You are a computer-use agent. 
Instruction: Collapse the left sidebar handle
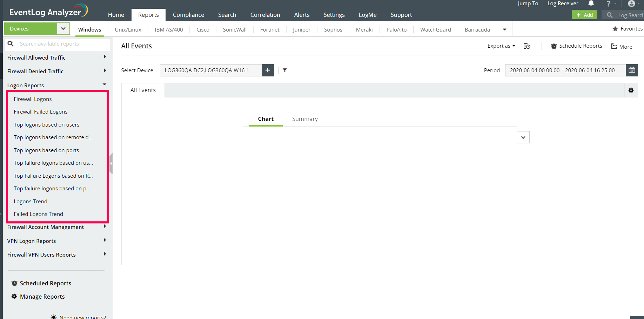[111, 164]
